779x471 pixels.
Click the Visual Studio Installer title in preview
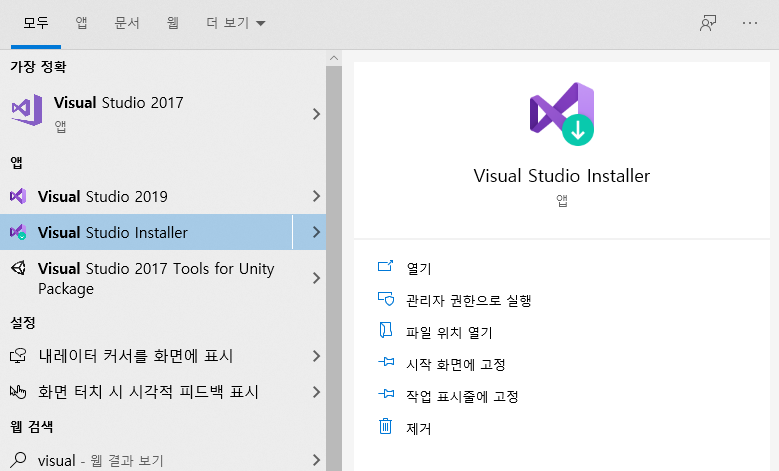562,176
